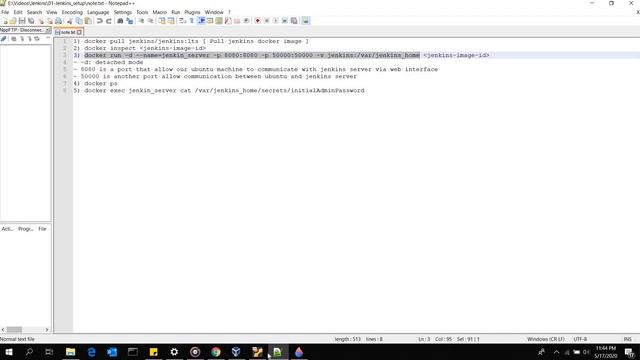Image resolution: width=640 pixels, height=360 pixels.
Task: Toggle synchronized vertical scrolling
Action: pos(162,21)
